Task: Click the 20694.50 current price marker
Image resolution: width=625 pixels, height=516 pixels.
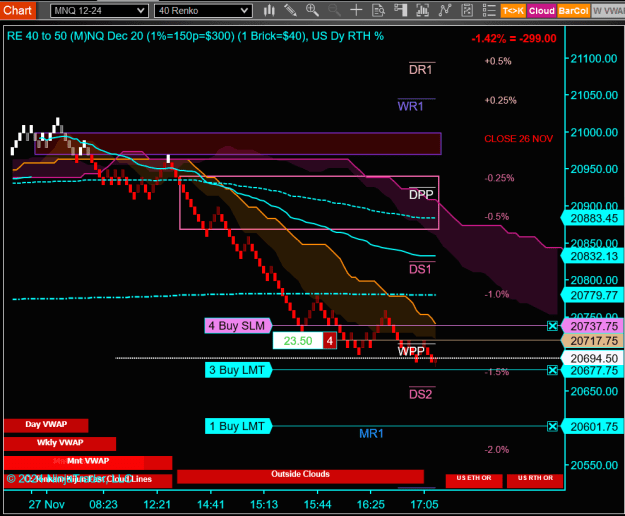Action: (x=593, y=359)
